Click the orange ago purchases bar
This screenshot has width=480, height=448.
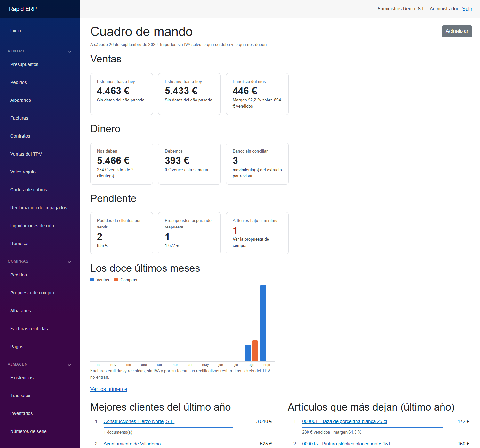(255, 351)
